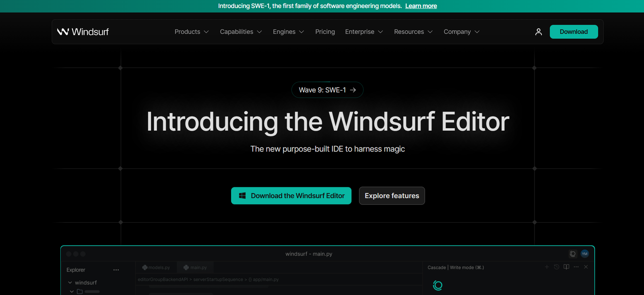Collapse the windsurf folder in Explorer
Screen dimensions: 644x295
pos(70,283)
